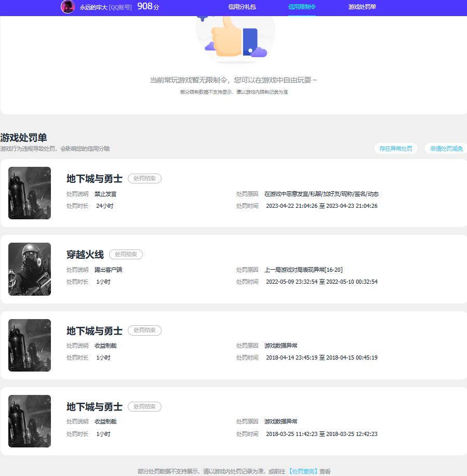Click the 申请处罚减免 button

446,148
